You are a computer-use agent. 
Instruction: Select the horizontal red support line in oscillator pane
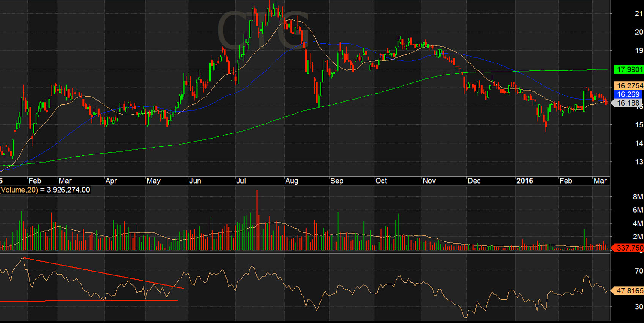click(x=86, y=300)
